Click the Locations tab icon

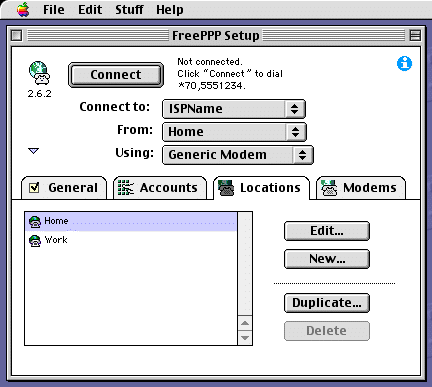click(x=226, y=188)
